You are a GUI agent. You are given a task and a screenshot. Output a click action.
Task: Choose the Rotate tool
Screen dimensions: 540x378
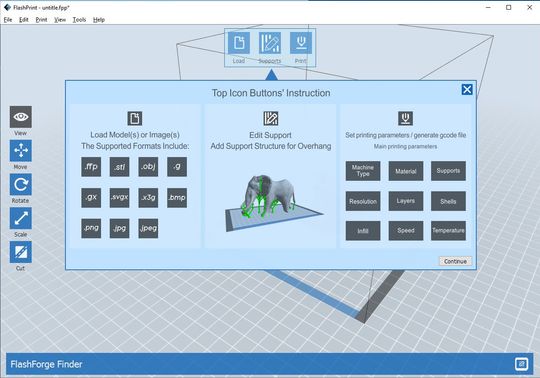point(21,185)
